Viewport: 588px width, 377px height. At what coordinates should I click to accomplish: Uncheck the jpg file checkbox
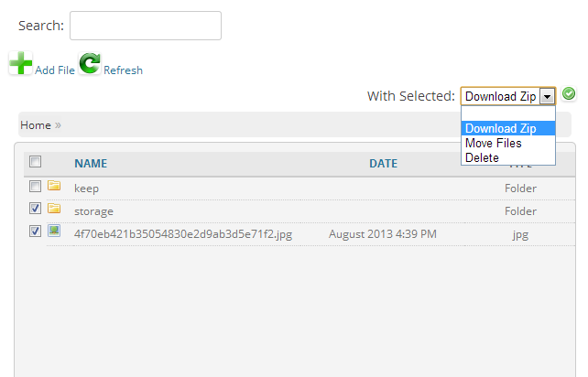(35, 231)
